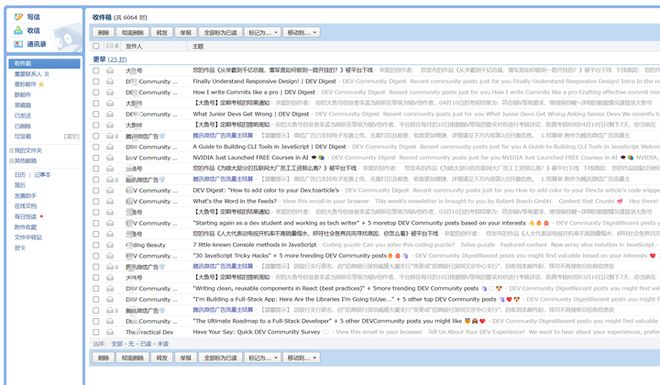Viewport: 660px width, 385px height.
Task: Click envelope icon of 'I'm Building a Full-Stack App' mail
Action: (x=110, y=300)
